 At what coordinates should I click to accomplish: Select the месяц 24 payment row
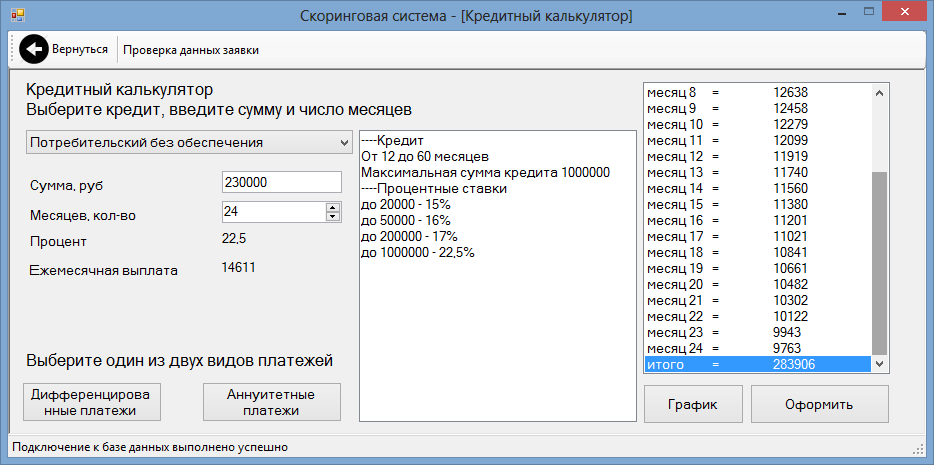pos(758,348)
